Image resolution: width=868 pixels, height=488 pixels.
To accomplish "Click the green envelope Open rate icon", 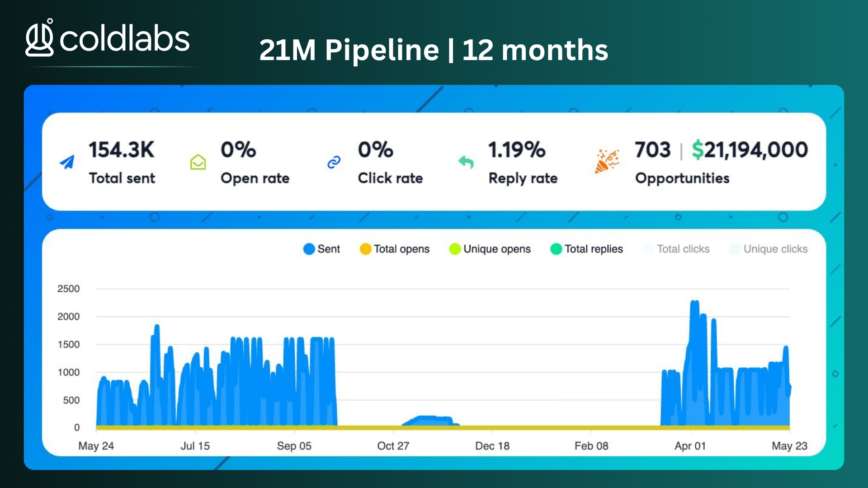I will (198, 162).
